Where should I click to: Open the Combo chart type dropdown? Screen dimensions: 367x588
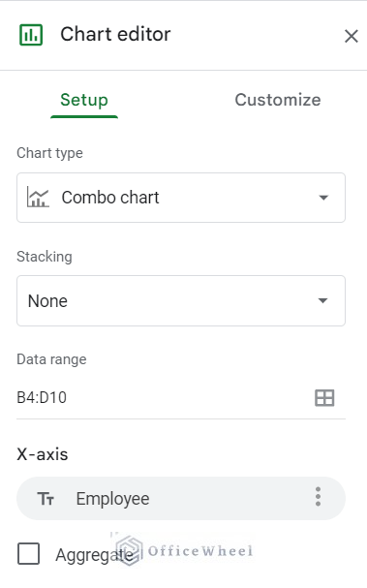coord(181,198)
